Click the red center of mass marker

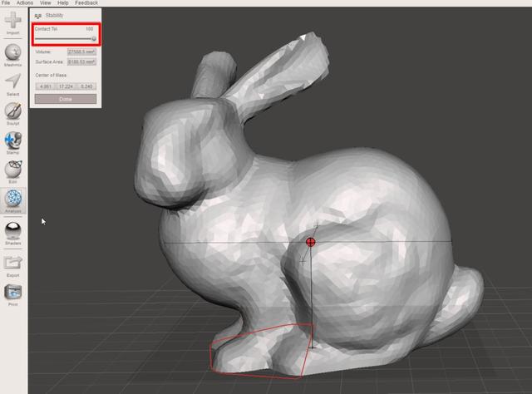click(x=311, y=242)
